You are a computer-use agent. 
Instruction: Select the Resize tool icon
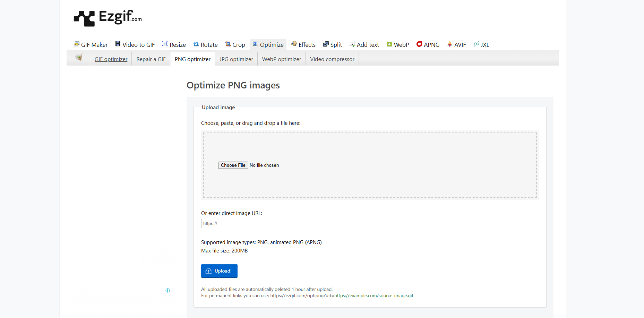[165, 44]
